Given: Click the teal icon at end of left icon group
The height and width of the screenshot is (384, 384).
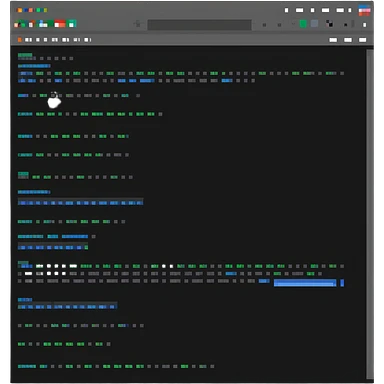Looking at the screenshot, I should point(72,24).
